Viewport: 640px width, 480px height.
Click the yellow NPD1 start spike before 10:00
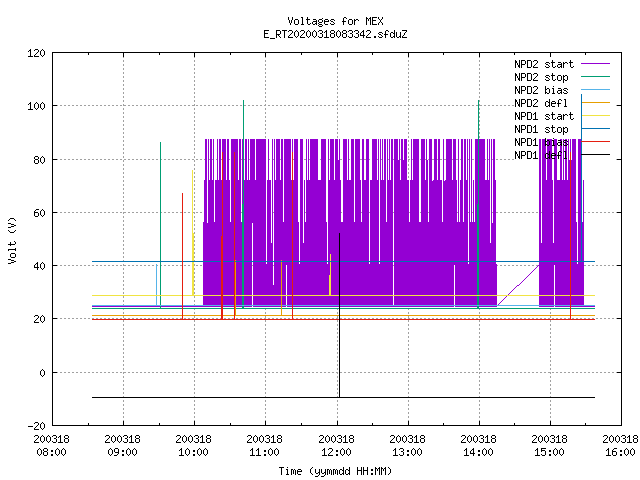coord(193,233)
